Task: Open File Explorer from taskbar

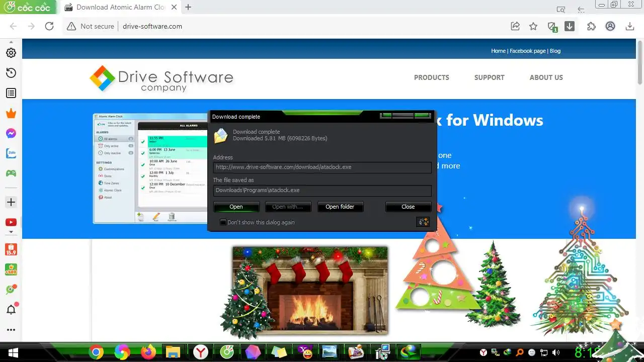Action: pyautogui.click(x=173, y=352)
